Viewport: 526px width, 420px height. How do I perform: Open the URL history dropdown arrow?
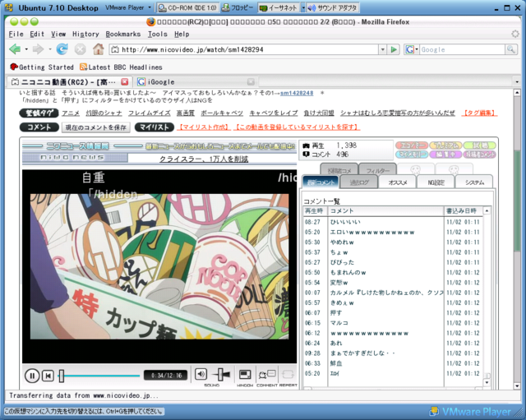coord(382,49)
